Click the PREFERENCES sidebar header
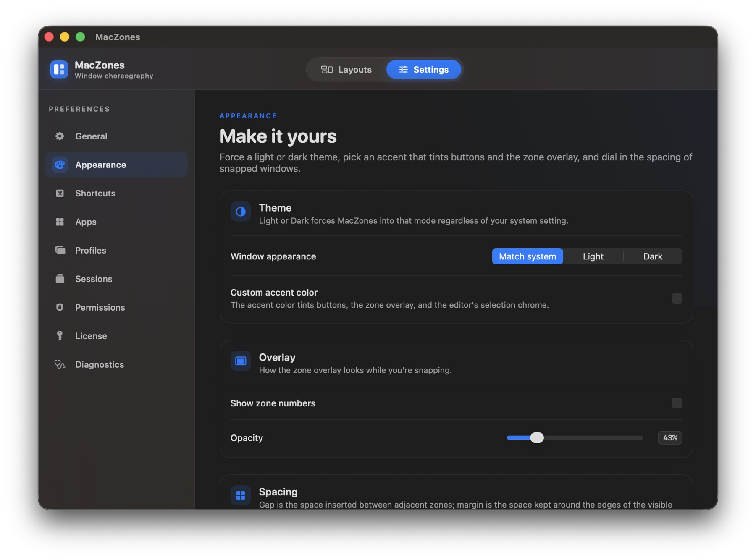This screenshot has height=560, width=756. tap(79, 109)
